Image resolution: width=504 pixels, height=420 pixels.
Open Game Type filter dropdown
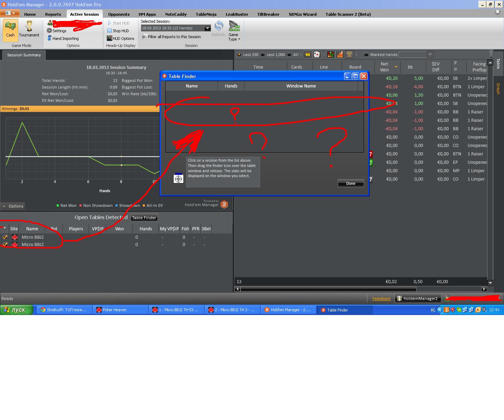click(x=233, y=31)
